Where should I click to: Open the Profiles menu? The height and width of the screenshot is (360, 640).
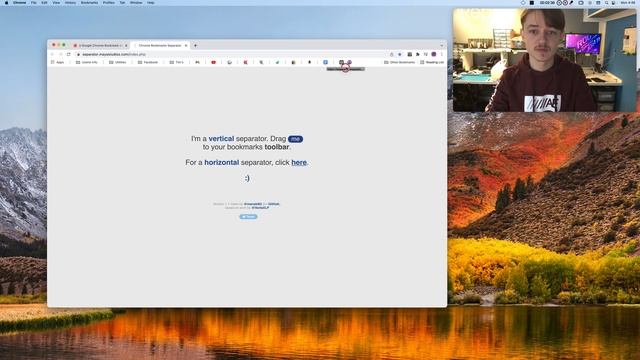point(109,2)
